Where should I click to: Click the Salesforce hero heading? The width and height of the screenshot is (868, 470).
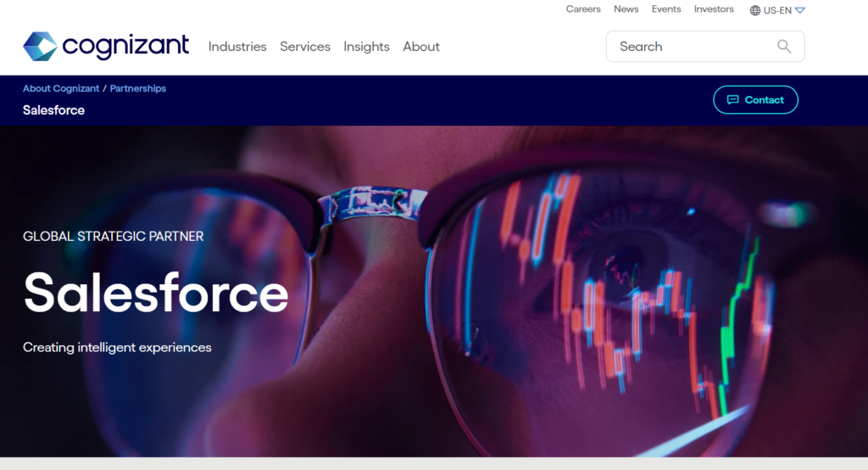pyautogui.click(x=156, y=292)
